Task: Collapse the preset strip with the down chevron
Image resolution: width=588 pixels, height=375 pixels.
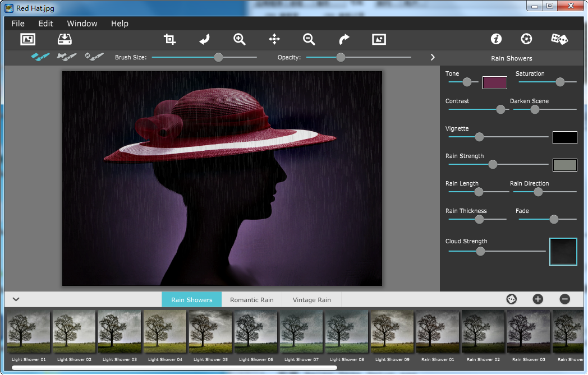Action: tap(16, 299)
